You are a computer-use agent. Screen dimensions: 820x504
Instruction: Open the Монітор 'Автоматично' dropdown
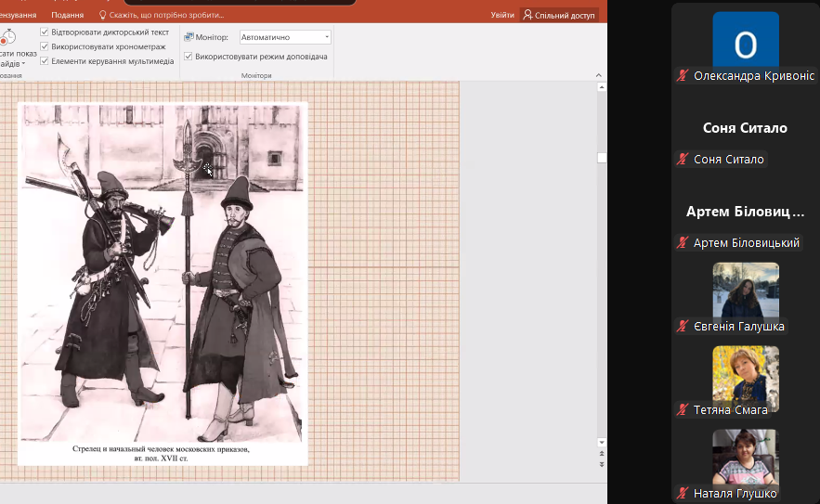285,37
